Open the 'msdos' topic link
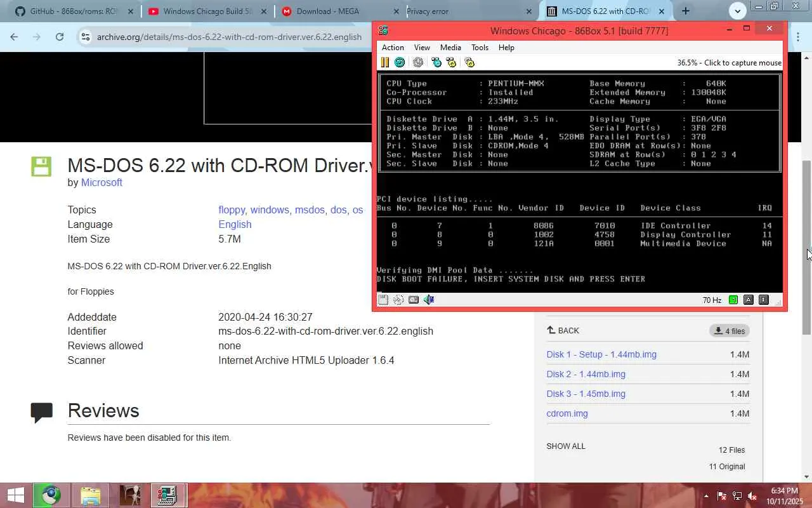The height and width of the screenshot is (508, 812). [x=310, y=210]
